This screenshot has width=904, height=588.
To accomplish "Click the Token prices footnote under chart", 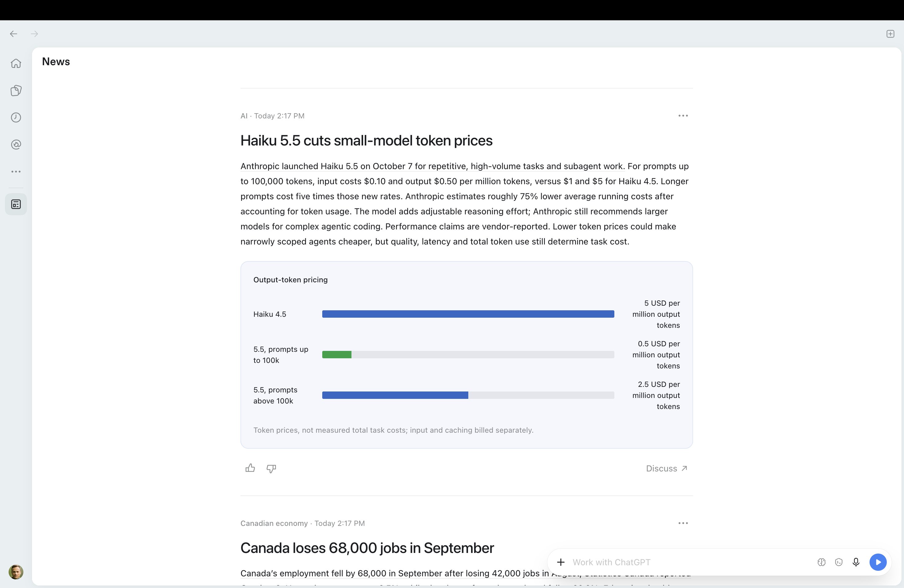I will (x=393, y=430).
